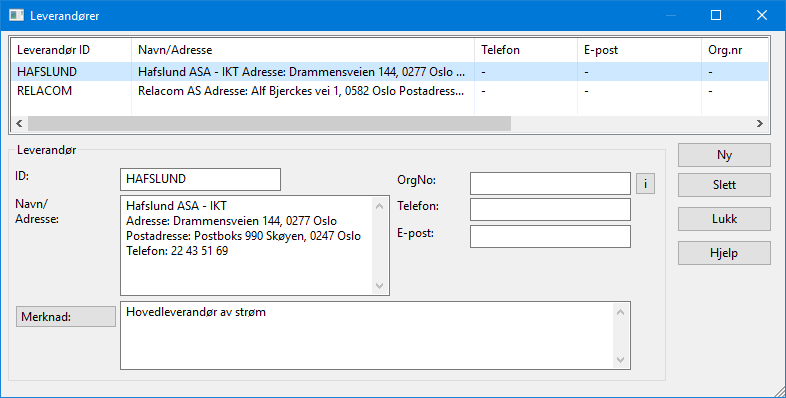Click the horizontal scrollbar thumb in list
The image size is (786, 398).
click(x=269, y=123)
